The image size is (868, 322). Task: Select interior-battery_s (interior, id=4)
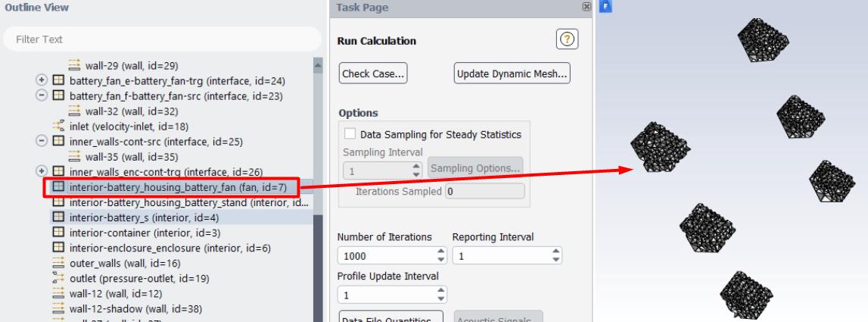tap(144, 217)
